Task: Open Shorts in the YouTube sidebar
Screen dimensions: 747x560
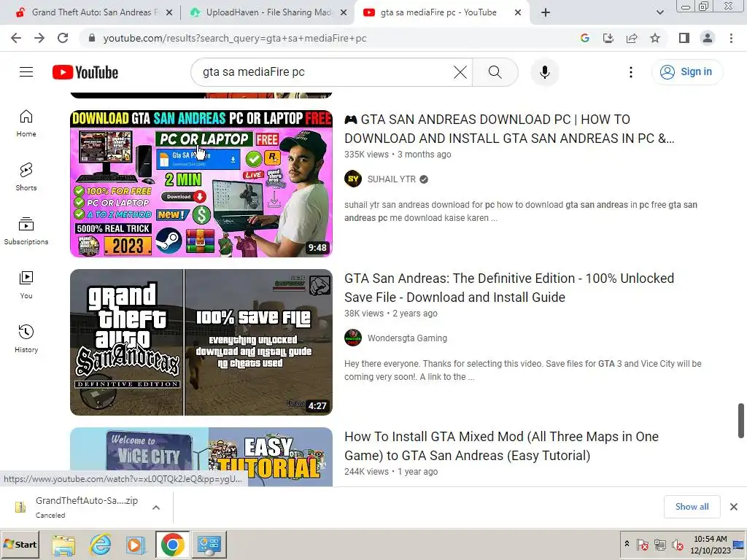Action: click(26, 177)
